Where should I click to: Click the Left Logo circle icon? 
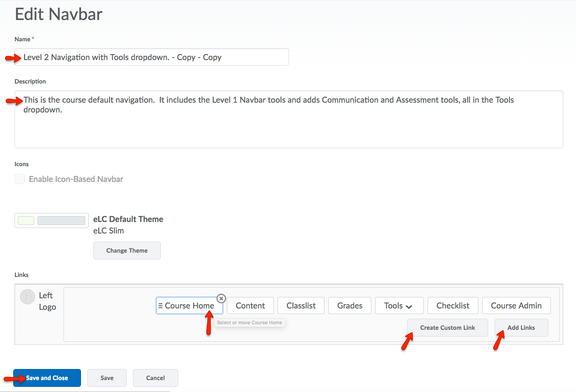point(27,297)
